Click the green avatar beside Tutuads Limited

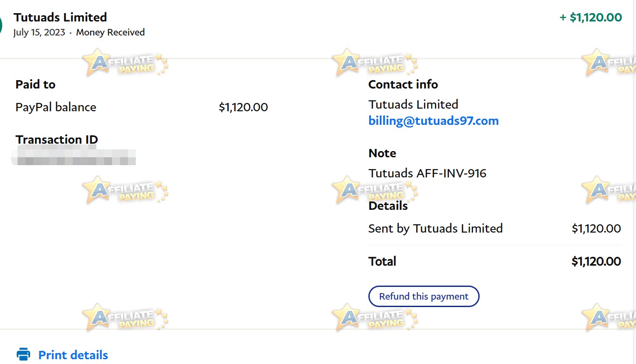(1, 25)
